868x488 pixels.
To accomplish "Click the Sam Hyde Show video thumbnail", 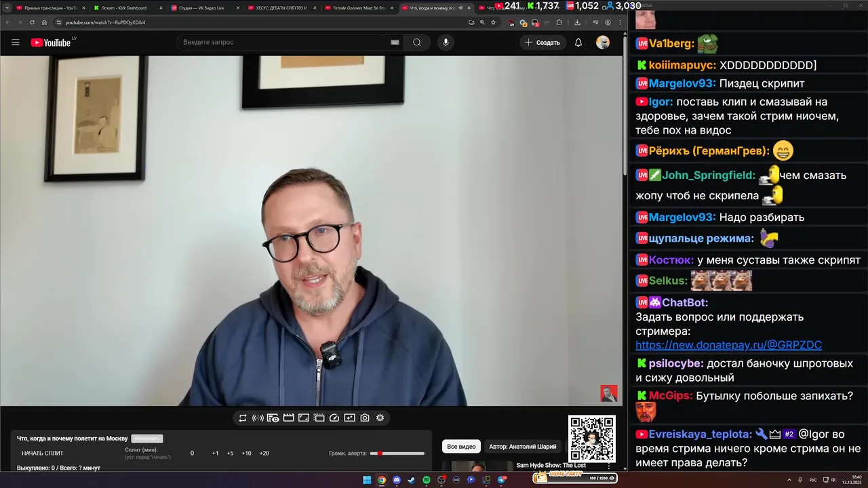I will pos(477,466).
